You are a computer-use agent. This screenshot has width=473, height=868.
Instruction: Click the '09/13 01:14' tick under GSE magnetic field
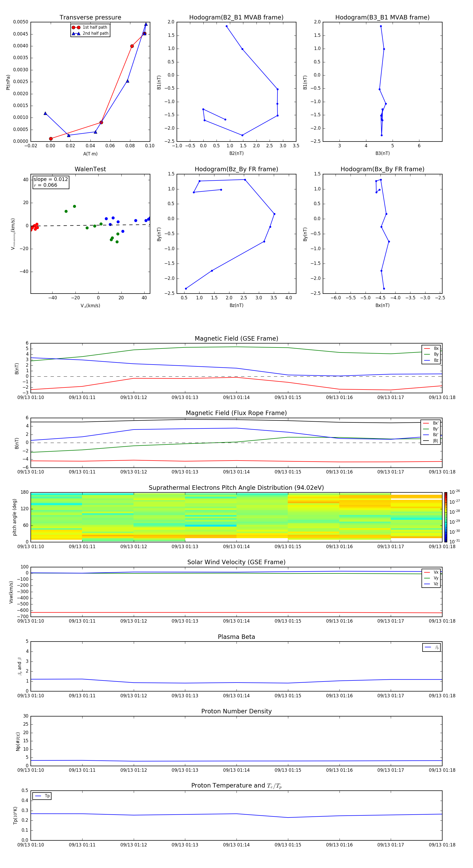coord(236,398)
